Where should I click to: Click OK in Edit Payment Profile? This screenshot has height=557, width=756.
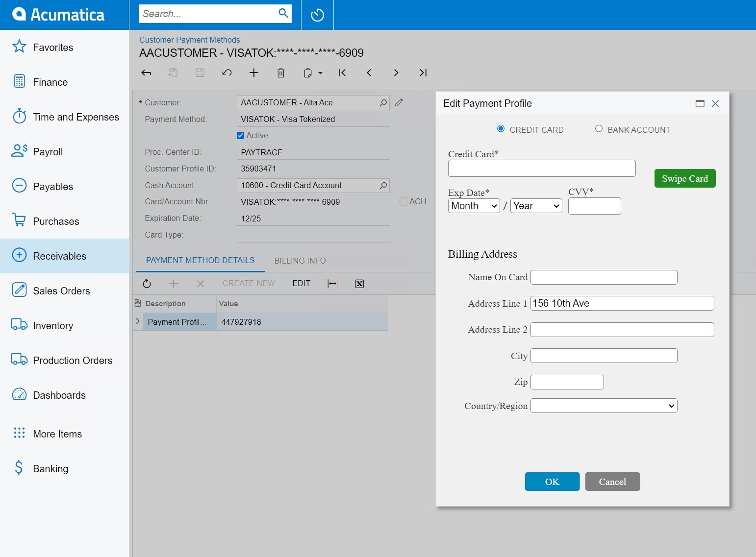coord(552,482)
